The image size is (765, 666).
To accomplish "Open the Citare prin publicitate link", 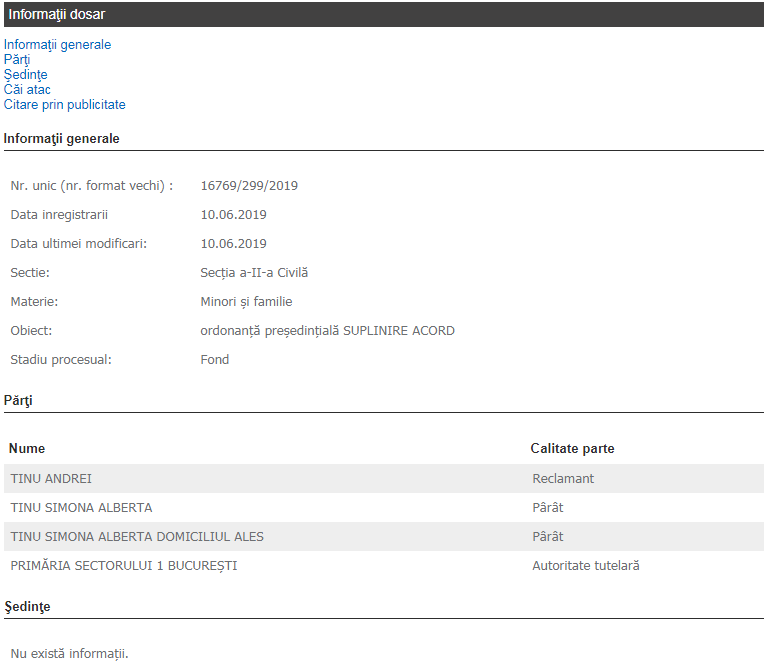I will click(64, 105).
